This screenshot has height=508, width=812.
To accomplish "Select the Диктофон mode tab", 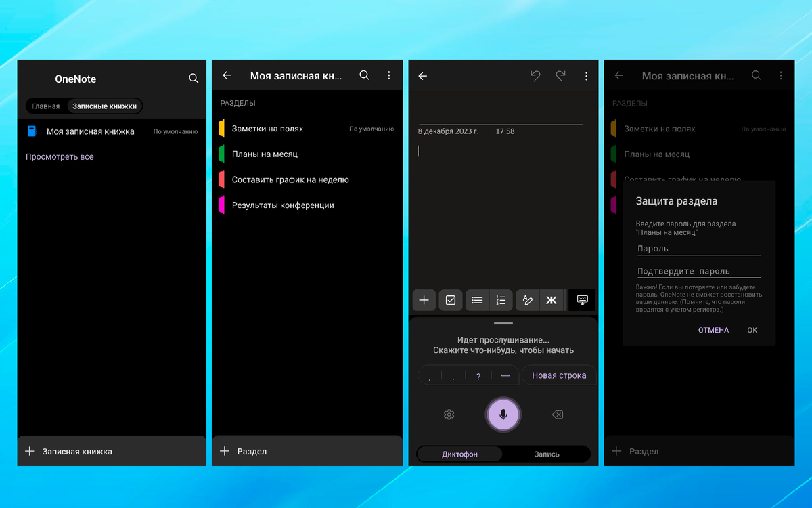I will (x=460, y=454).
